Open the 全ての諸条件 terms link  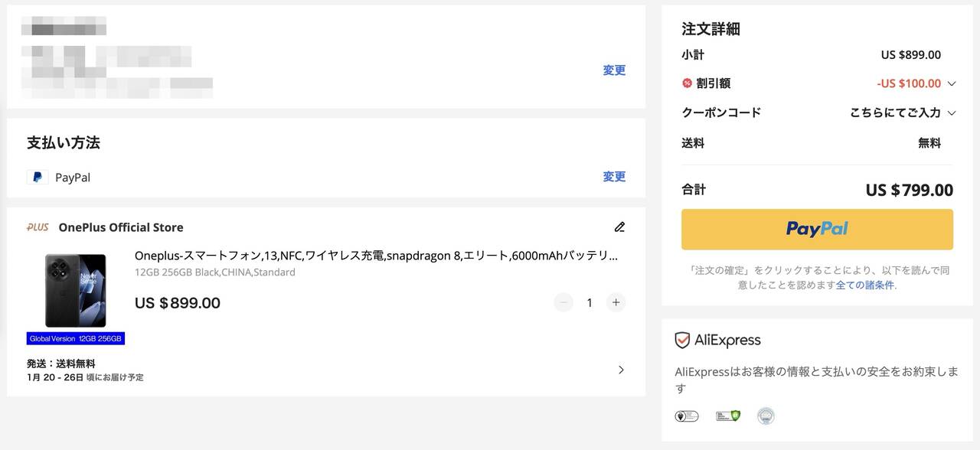(x=865, y=285)
